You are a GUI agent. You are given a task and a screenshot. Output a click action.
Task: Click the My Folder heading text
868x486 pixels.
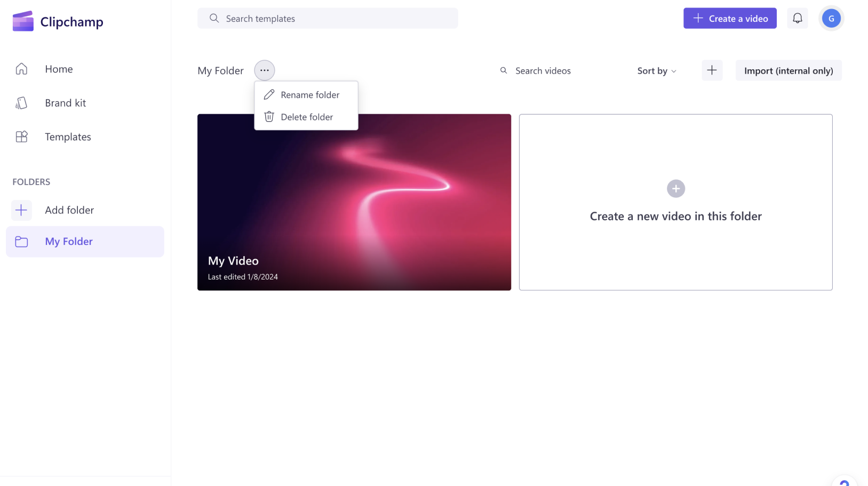pyautogui.click(x=220, y=70)
